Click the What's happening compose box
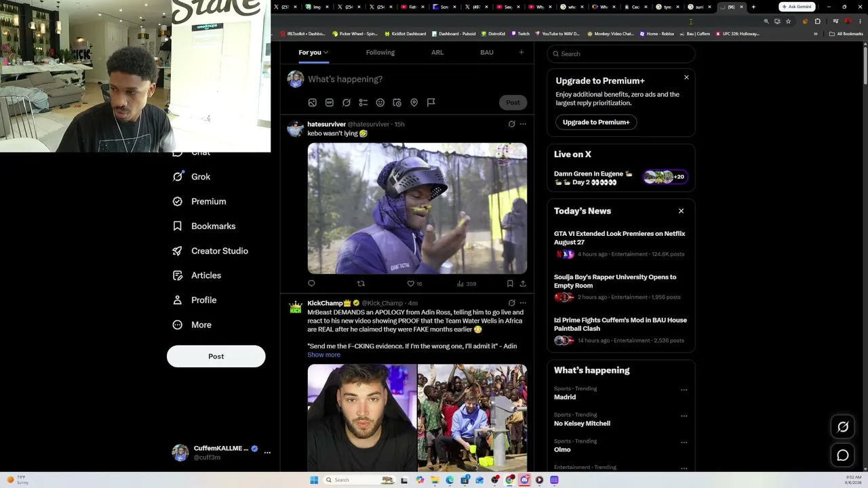The height and width of the screenshot is (488, 868). pyautogui.click(x=345, y=79)
